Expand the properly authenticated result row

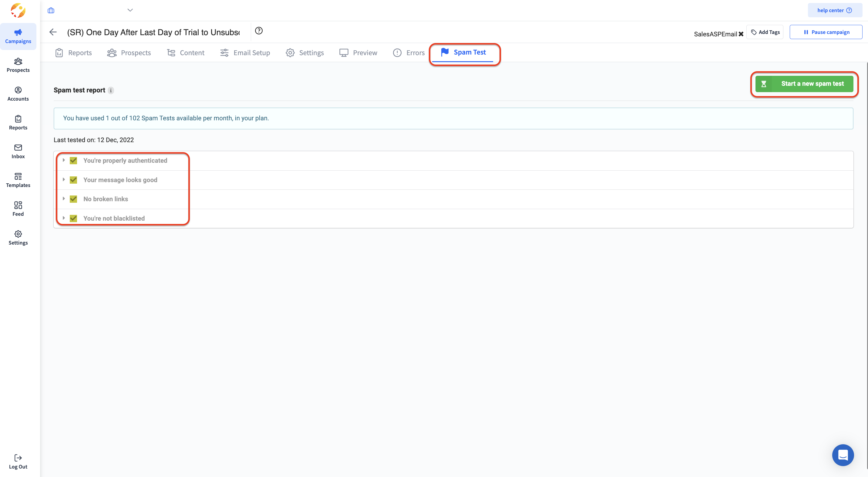(63, 160)
